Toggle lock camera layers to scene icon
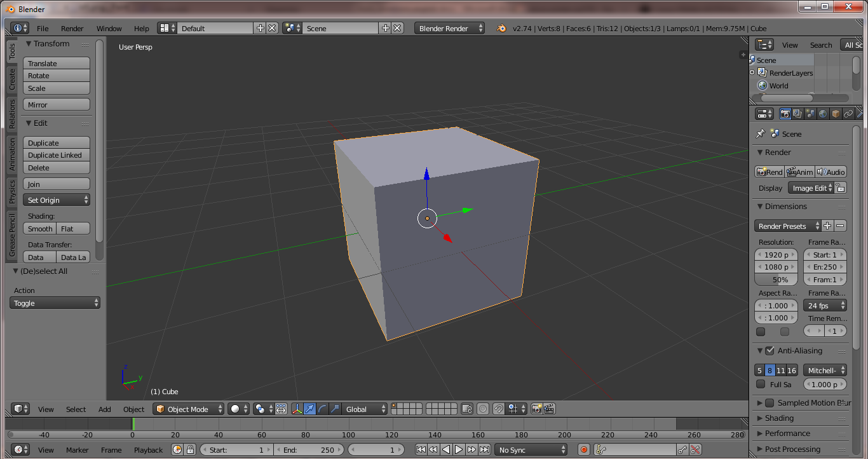The image size is (868, 459). pyautogui.click(x=467, y=409)
